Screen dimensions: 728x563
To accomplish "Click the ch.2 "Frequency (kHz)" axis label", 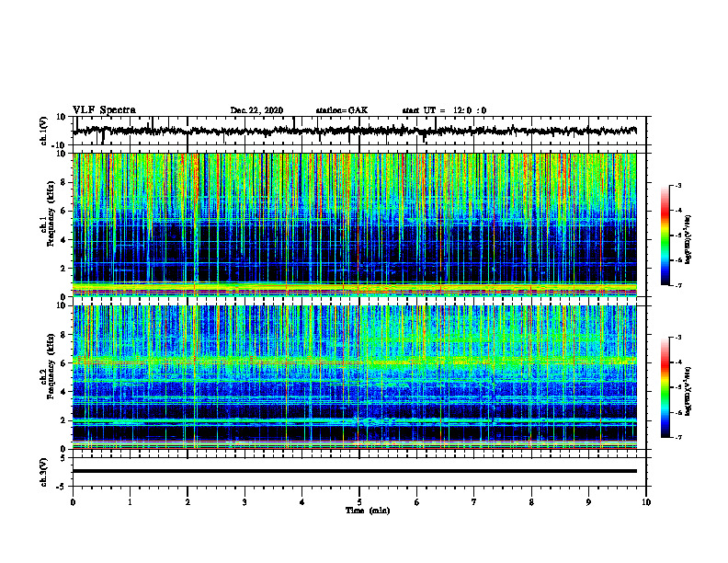I will (x=51, y=367).
